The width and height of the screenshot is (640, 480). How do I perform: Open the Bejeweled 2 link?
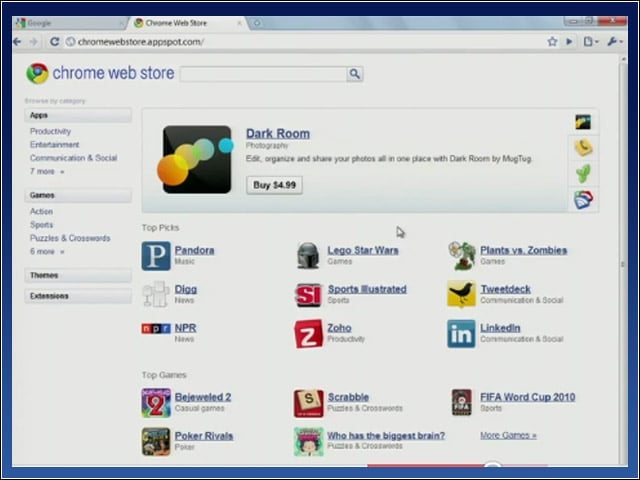[x=203, y=397]
